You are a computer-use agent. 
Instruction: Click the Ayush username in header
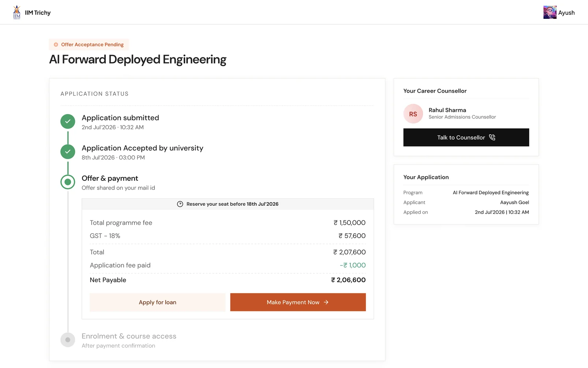[566, 13]
